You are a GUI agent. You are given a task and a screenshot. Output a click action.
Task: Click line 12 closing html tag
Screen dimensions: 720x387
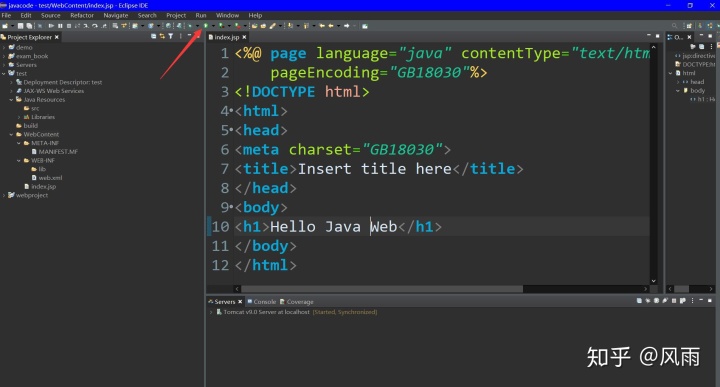pyautogui.click(x=265, y=265)
